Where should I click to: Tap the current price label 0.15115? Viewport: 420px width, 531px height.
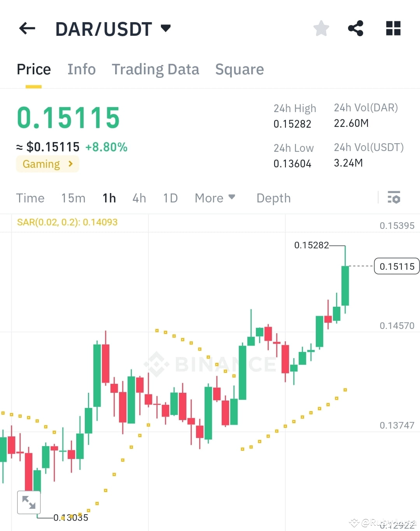click(396, 266)
